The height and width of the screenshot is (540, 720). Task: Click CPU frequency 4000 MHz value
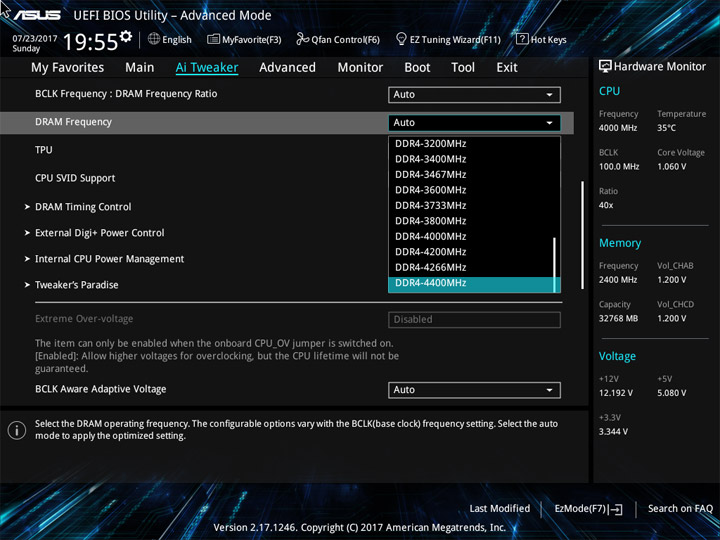[x=618, y=128]
